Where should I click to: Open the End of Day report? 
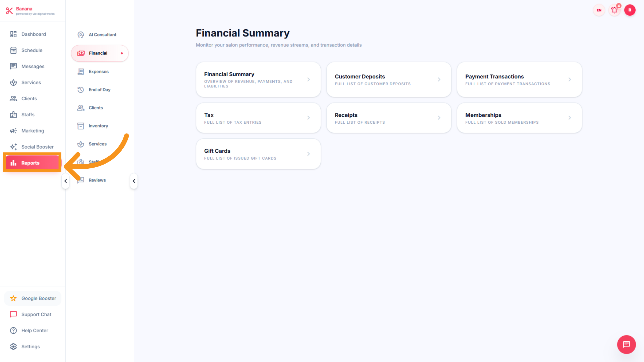[99, 90]
